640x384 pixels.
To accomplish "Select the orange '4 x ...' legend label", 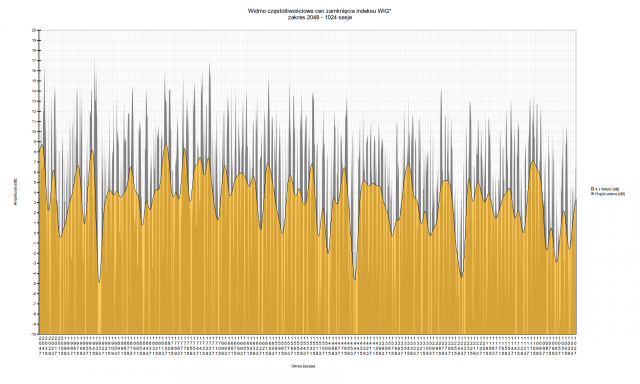I will (x=607, y=189).
